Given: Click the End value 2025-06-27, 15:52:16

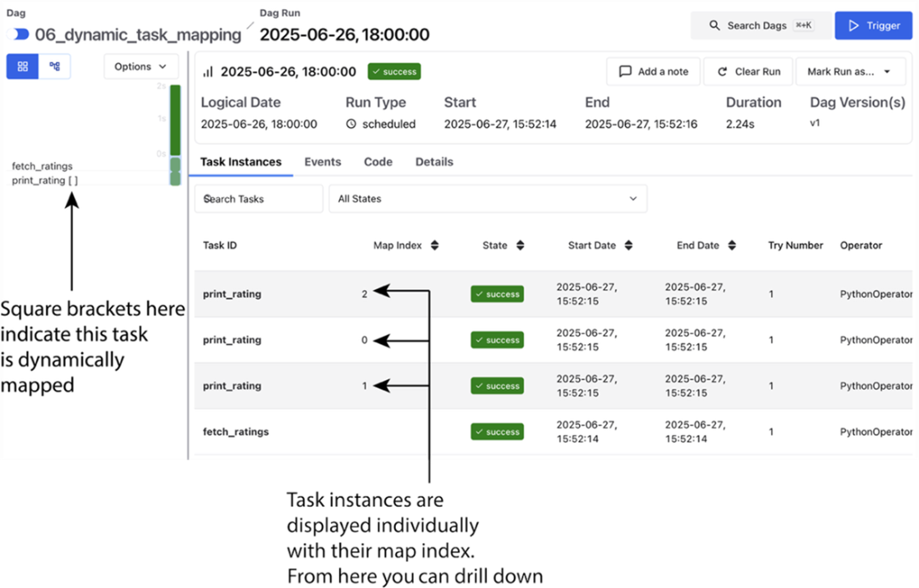Looking at the screenshot, I should 641,124.
